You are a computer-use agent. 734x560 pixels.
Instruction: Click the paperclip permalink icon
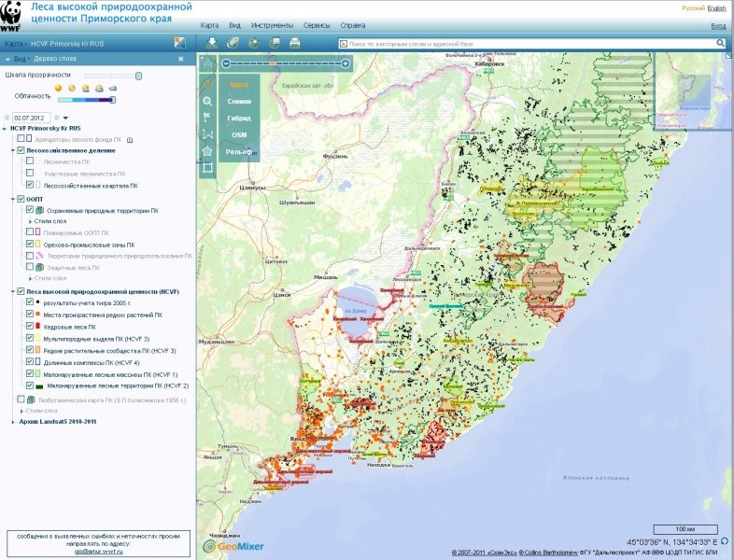(x=233, y=43)
